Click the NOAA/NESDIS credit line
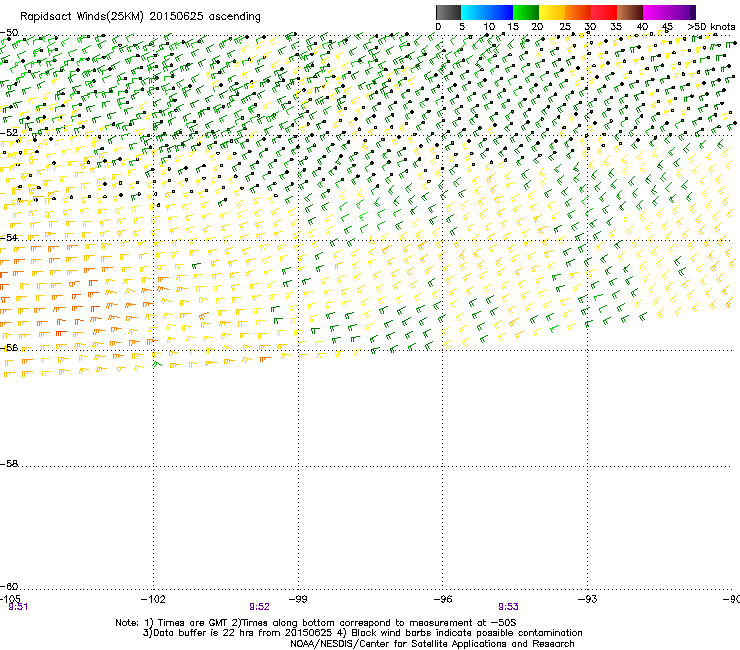740x650 pixels. 432,644
